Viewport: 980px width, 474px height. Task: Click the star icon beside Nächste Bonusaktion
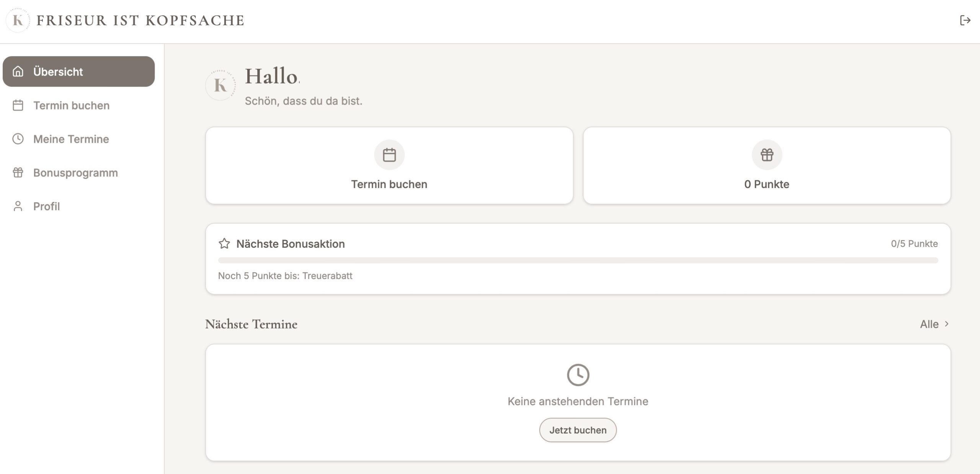click(x=224, y=244)
